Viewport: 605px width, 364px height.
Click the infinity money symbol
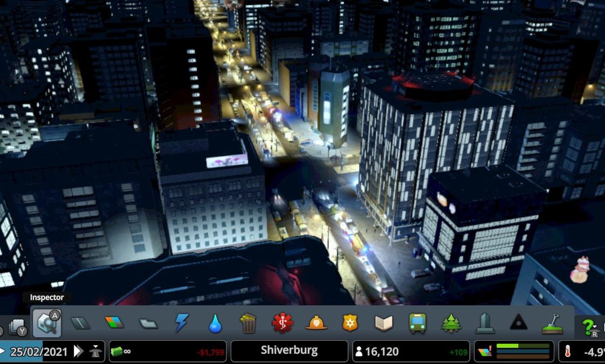click(127, 351)
